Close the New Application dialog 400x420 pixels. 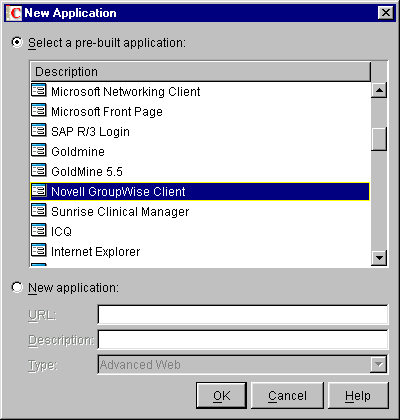386,13
